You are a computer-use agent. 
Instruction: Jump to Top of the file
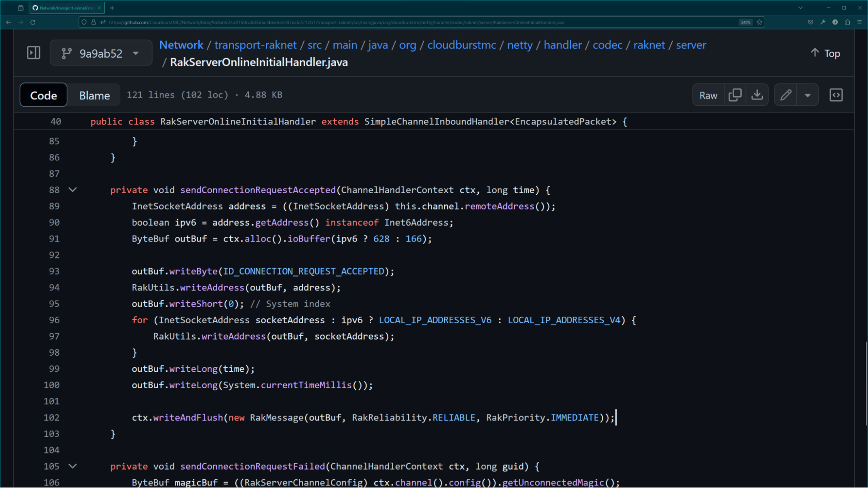click(x=825, y=52)
